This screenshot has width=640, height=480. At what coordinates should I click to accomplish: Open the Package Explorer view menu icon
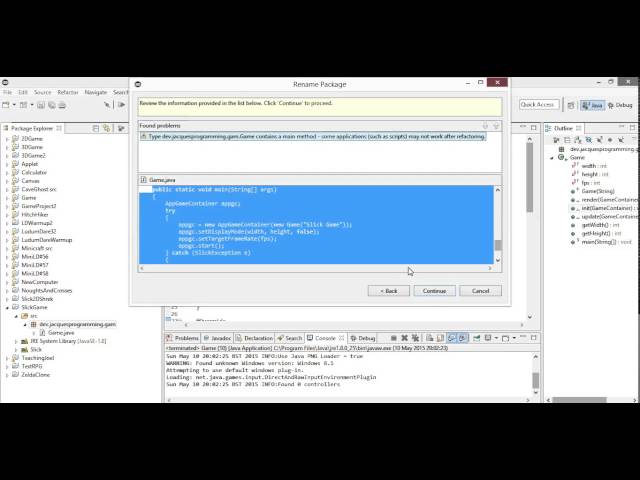click(x=121, y=128)
